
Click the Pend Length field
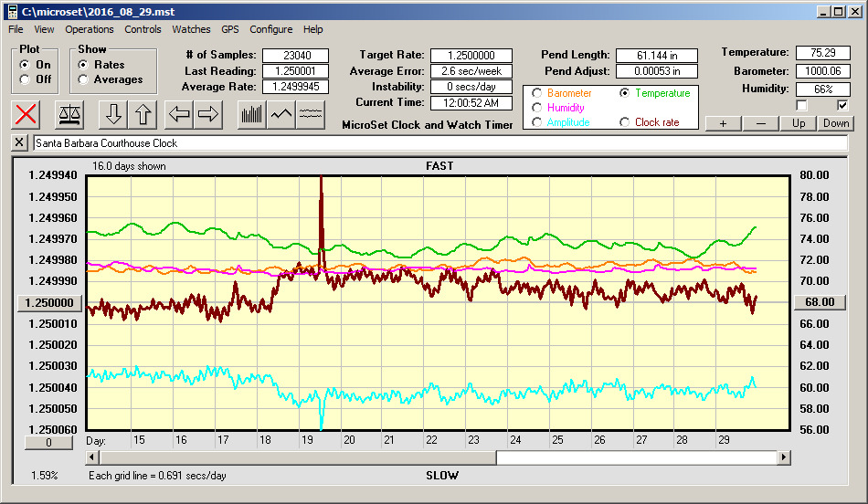[x=657, y=56]
